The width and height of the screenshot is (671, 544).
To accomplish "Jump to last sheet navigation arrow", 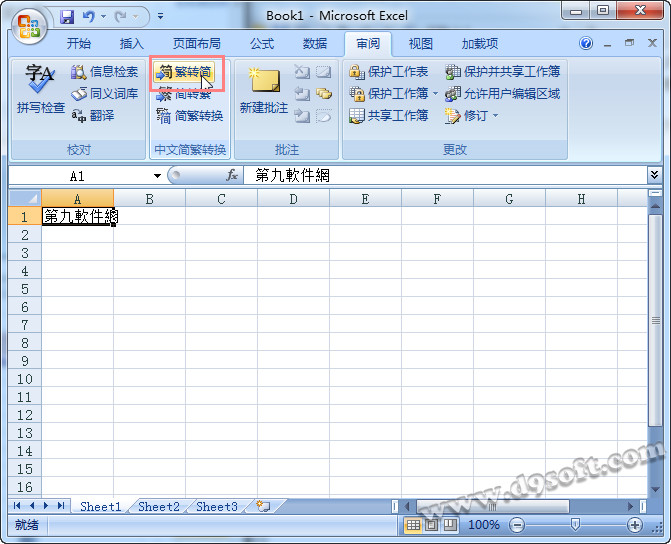I will pyautogui.click(x=61, y=506).
